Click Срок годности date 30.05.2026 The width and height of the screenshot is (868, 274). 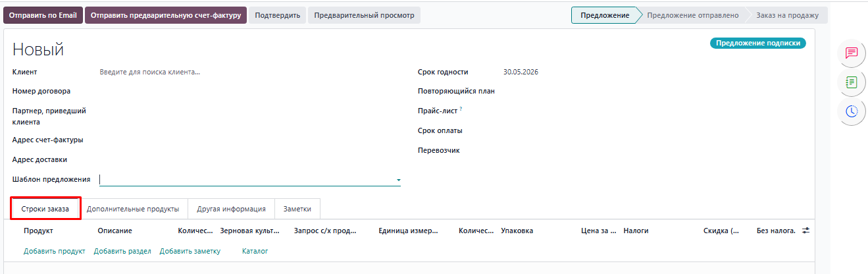tap(521, 72)
